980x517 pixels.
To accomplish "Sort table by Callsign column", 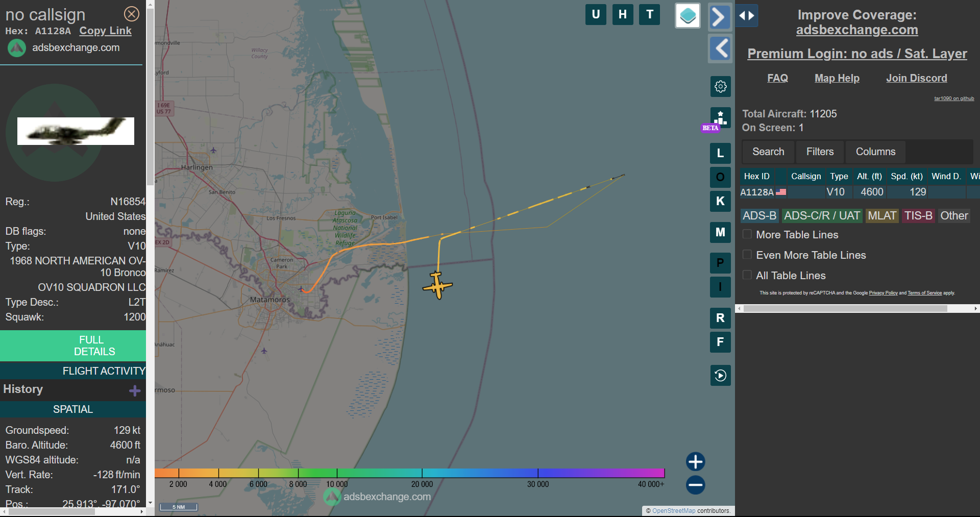I will point(806,176).
